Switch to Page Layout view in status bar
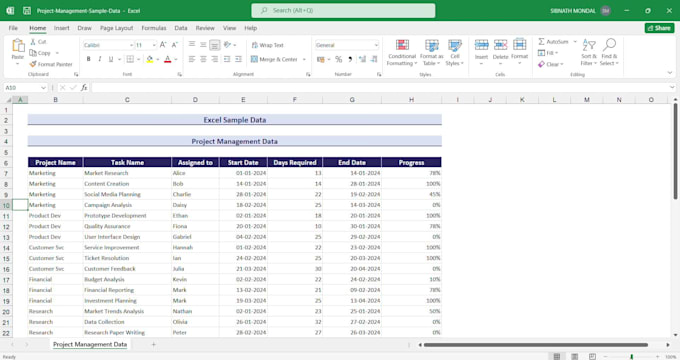Image resolution: width=680 pixels, height=360 pixels. coord(575,357)
